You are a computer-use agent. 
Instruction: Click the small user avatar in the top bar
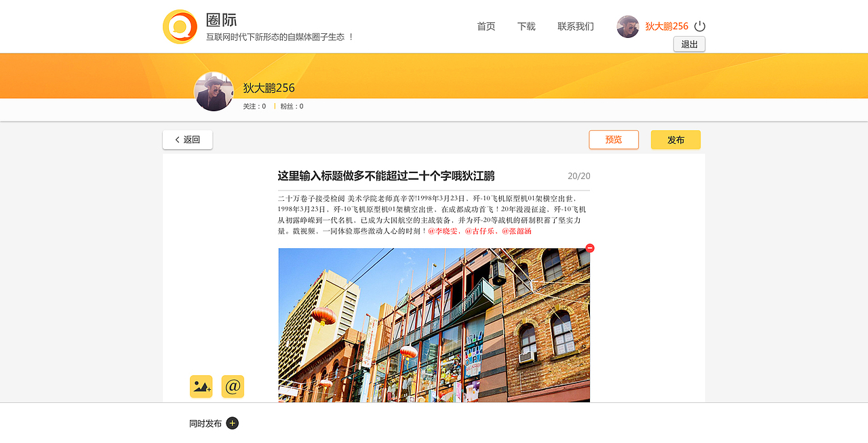627,26
